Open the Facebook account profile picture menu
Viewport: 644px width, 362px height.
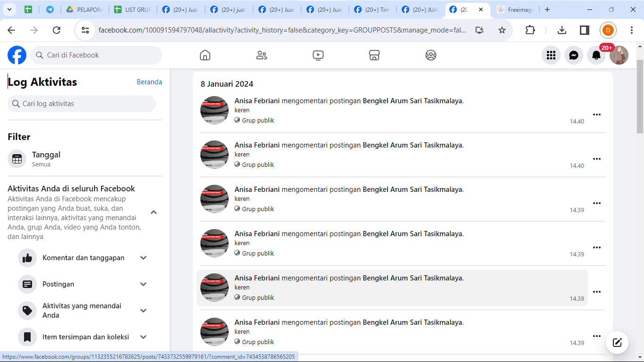[x=619, y=55]
